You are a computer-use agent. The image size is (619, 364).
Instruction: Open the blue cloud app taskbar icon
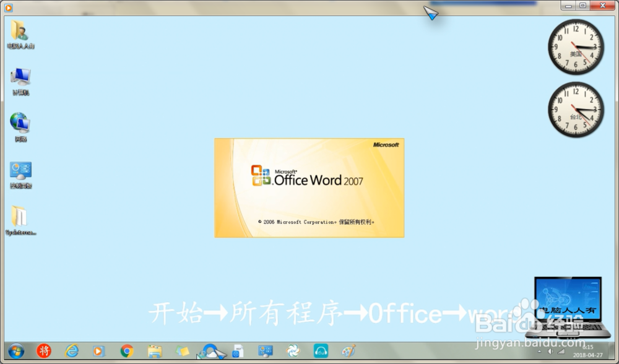(x=210, y=350)
